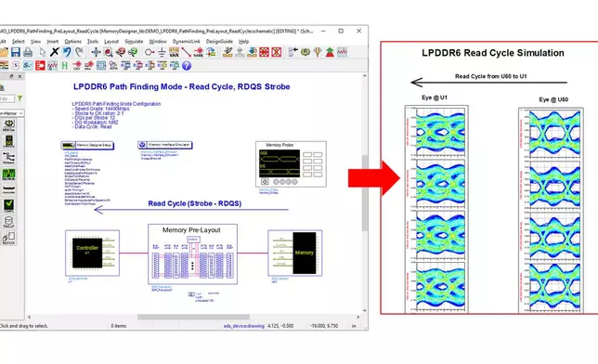Click the Print icon in toolbar
This screenshot has width=598, height=364.
[28, 52]
